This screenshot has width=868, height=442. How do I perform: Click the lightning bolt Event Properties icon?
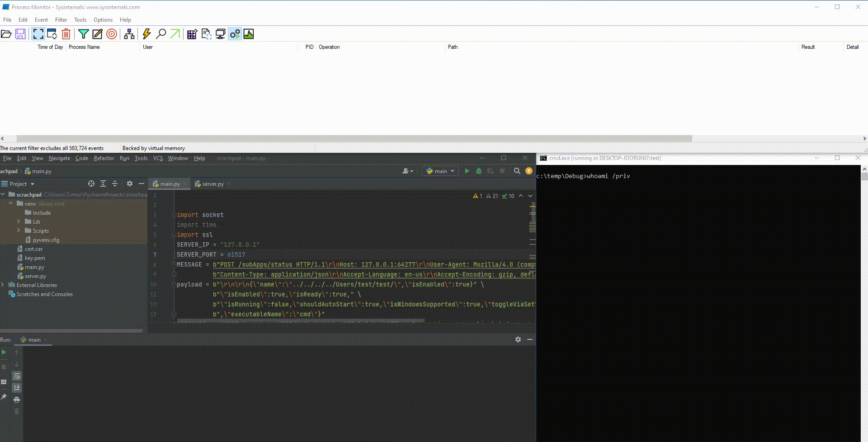point(146,34)
